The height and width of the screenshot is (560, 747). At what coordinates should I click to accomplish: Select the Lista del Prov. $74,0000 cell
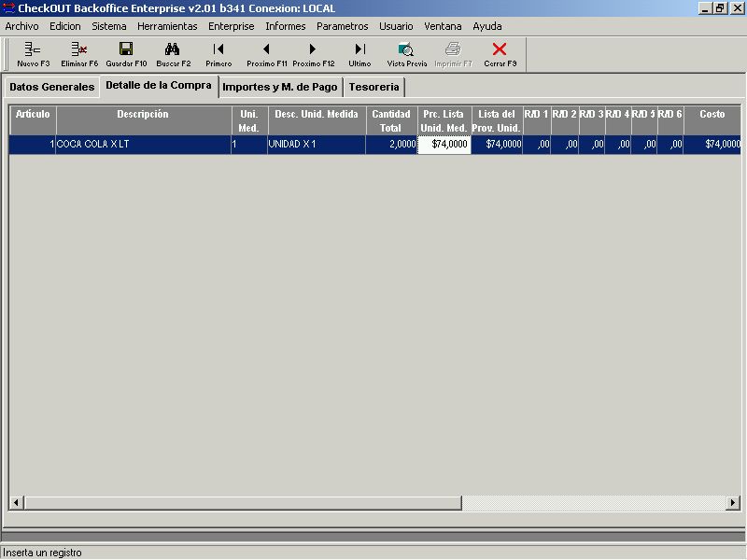pos(497,145)
